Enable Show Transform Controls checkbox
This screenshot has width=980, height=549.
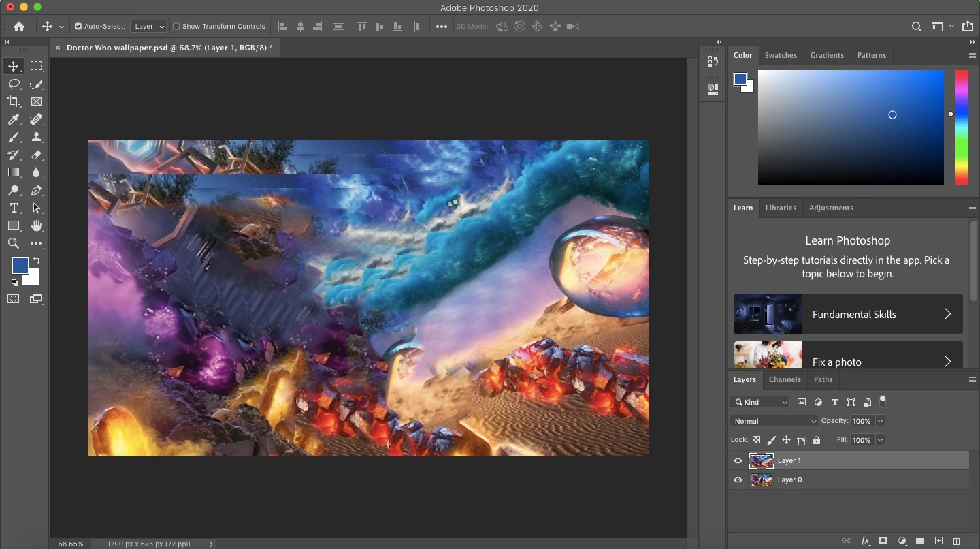[x=176, y=27]
